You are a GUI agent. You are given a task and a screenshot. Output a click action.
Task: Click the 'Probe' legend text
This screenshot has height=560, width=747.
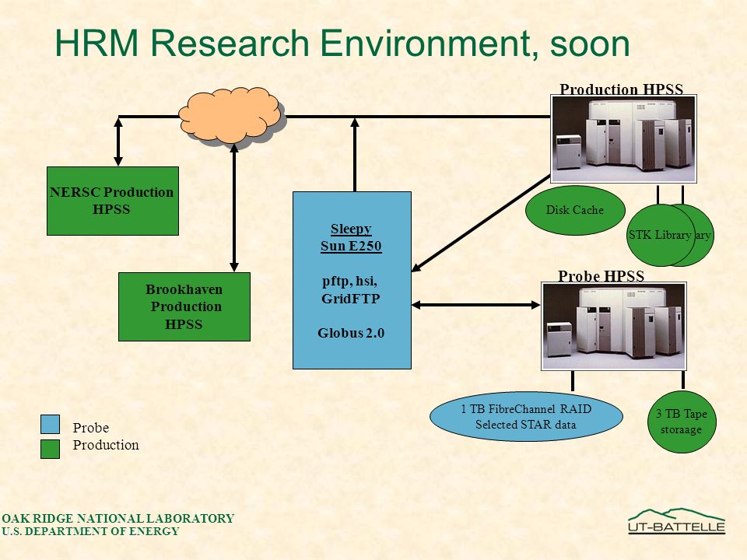tap(90, 428)
